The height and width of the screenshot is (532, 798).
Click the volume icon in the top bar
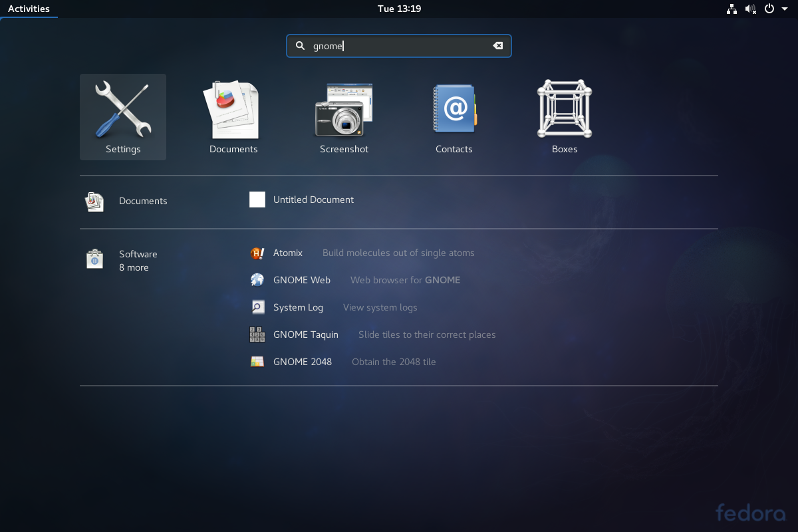coord(750,9)
